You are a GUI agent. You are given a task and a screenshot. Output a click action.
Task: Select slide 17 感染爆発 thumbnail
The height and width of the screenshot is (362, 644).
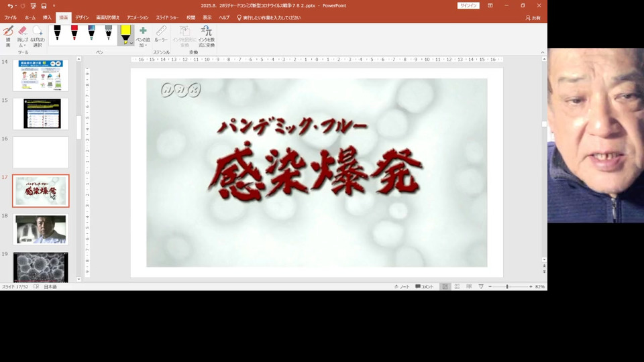coord(41,191)
